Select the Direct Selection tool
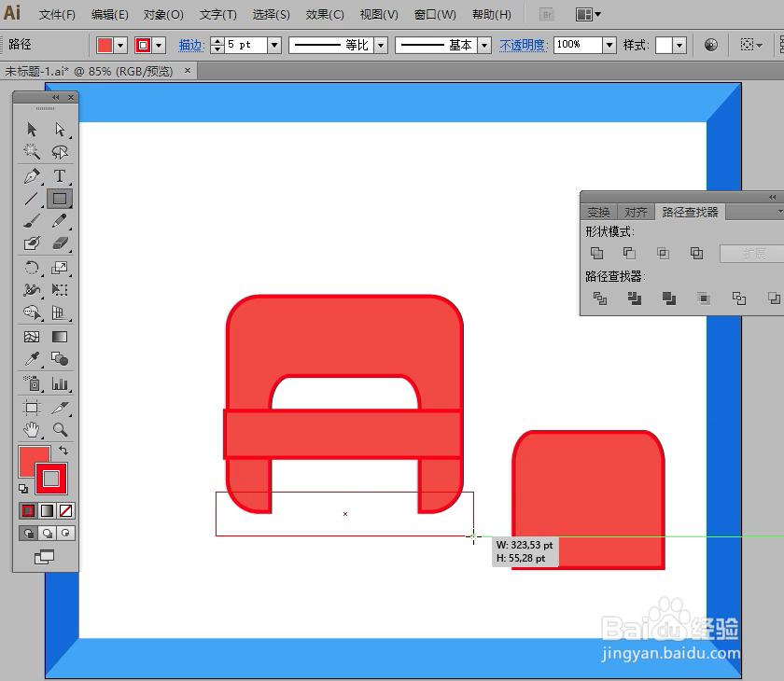This screenshot has height=681, width=784. coord(58,130)
